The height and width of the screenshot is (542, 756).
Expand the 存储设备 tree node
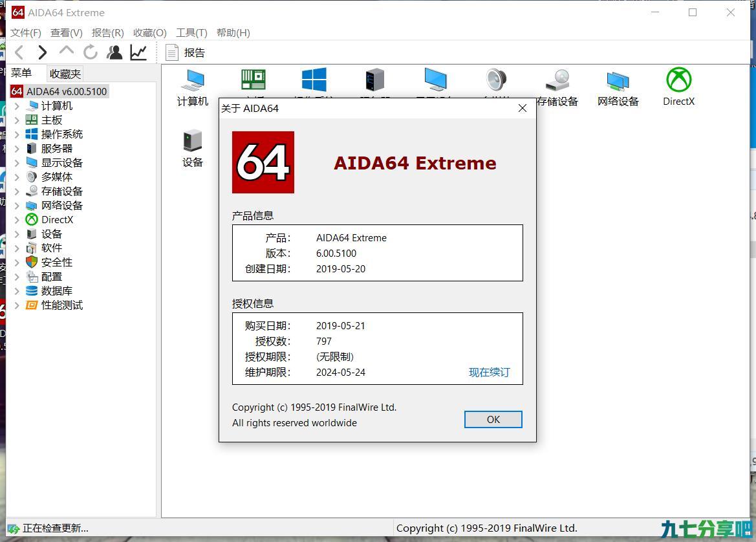(17, 191)
